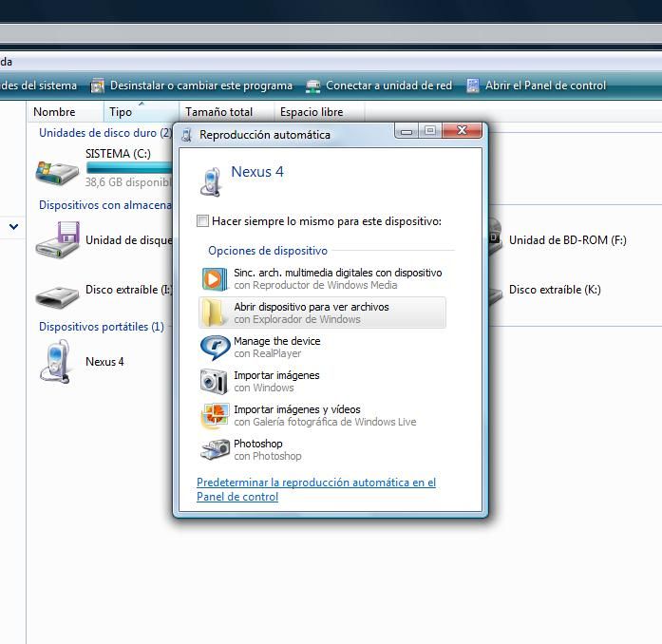The width and height of the screenshot is (662, 644).
Task: Select Unidad de BD-ROM (F:) drive
Action: coord(567,240)
